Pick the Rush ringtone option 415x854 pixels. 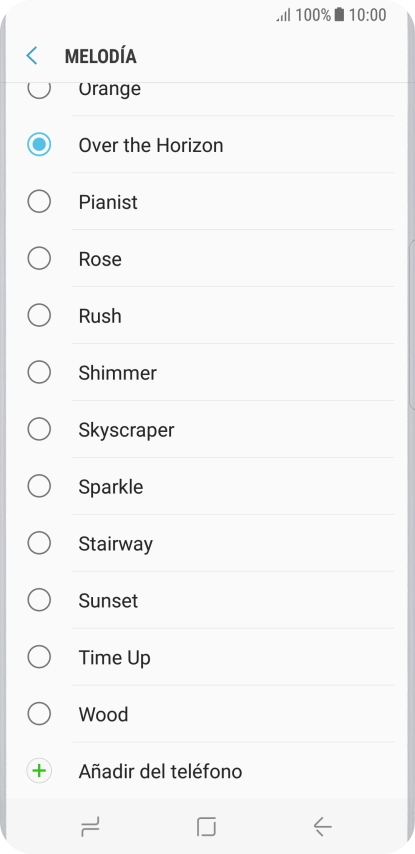(210, 316)
